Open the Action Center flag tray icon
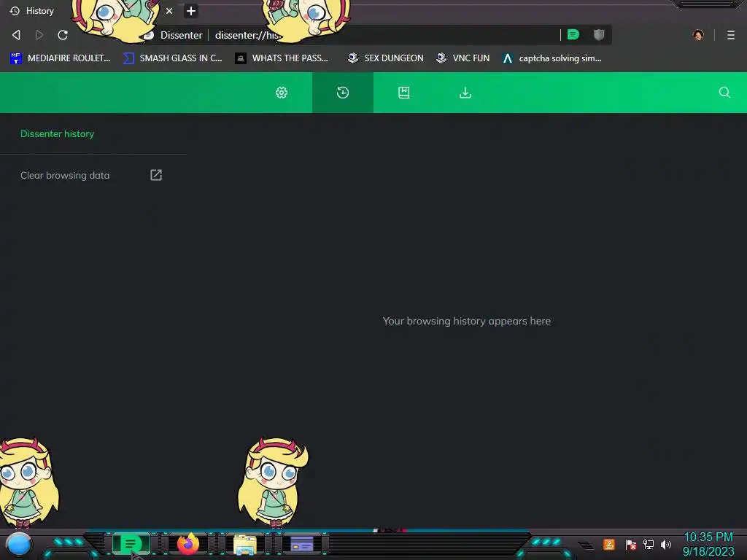The image size is (747, 560). pos(631,544)
